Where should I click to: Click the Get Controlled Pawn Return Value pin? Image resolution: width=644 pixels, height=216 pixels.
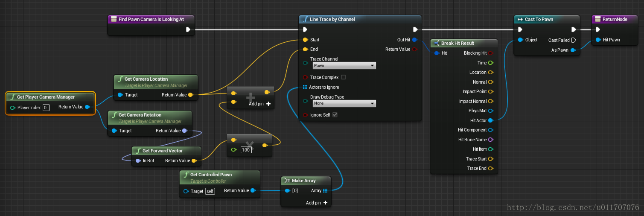(253, 190)
